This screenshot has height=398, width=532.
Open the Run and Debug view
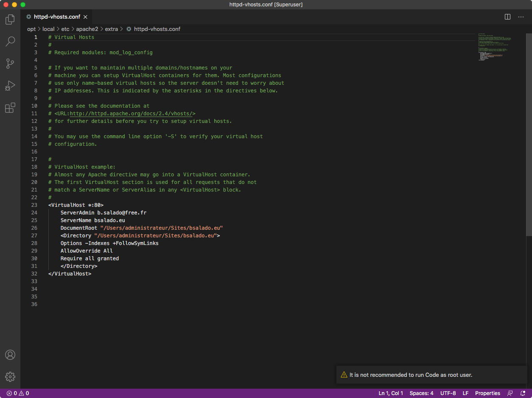[x=10, y=86]
